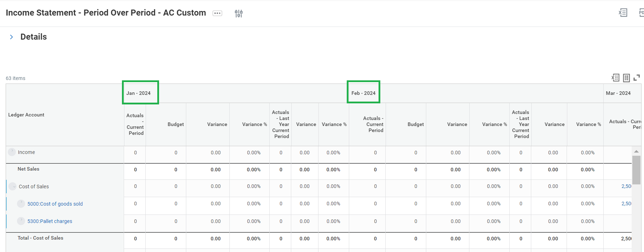Viewport: 644px width, 252px height.
Task: Select the Jan - 2024 period header
Action: click(x=139, y=93)
